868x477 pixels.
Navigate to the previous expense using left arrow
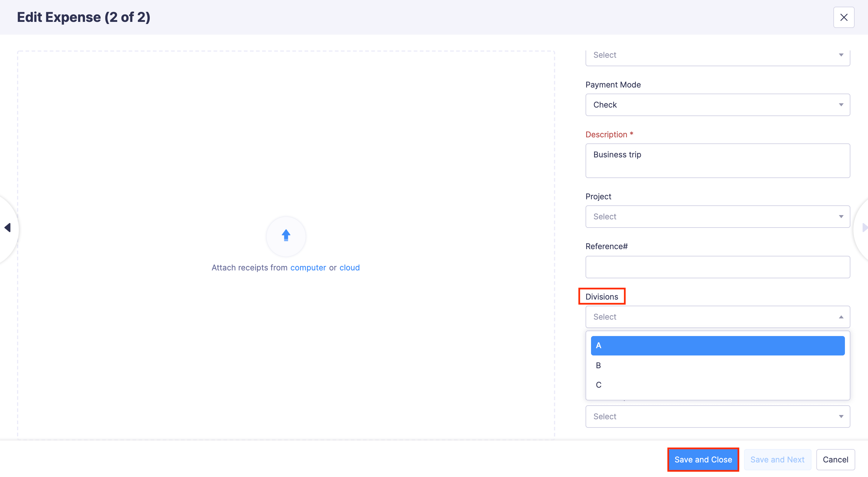click(7, 228)
